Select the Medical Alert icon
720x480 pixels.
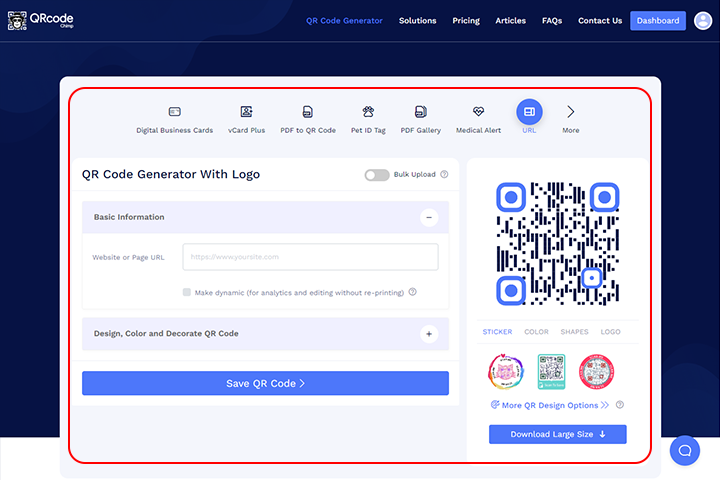478,112
